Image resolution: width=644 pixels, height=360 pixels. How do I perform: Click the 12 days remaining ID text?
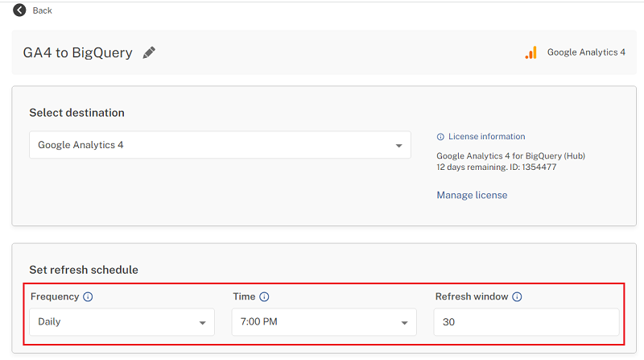[497, 167]
